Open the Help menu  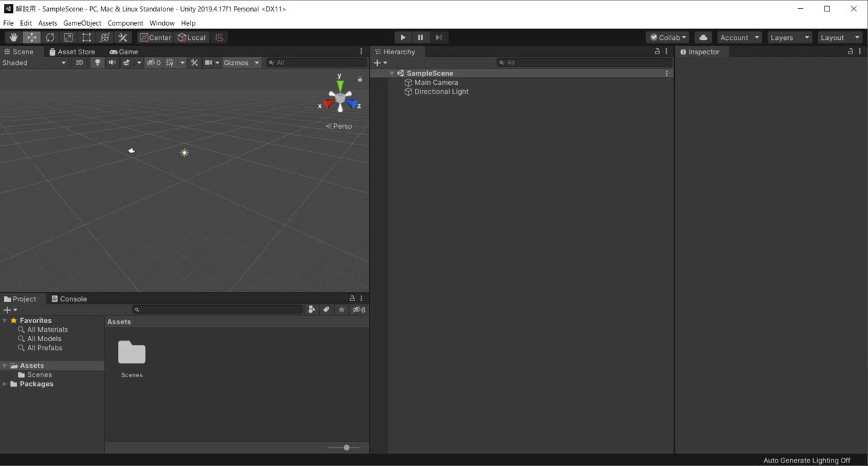[x=188, y=23]
